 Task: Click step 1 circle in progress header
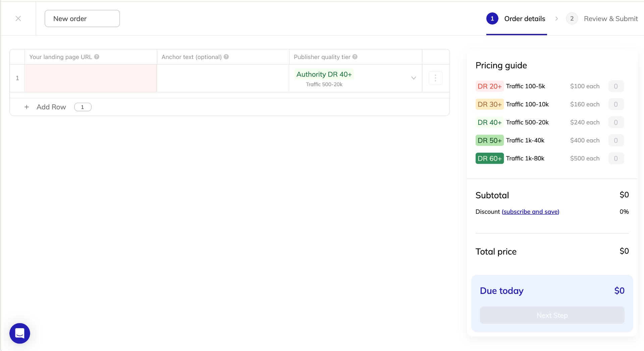coord(492,19)
